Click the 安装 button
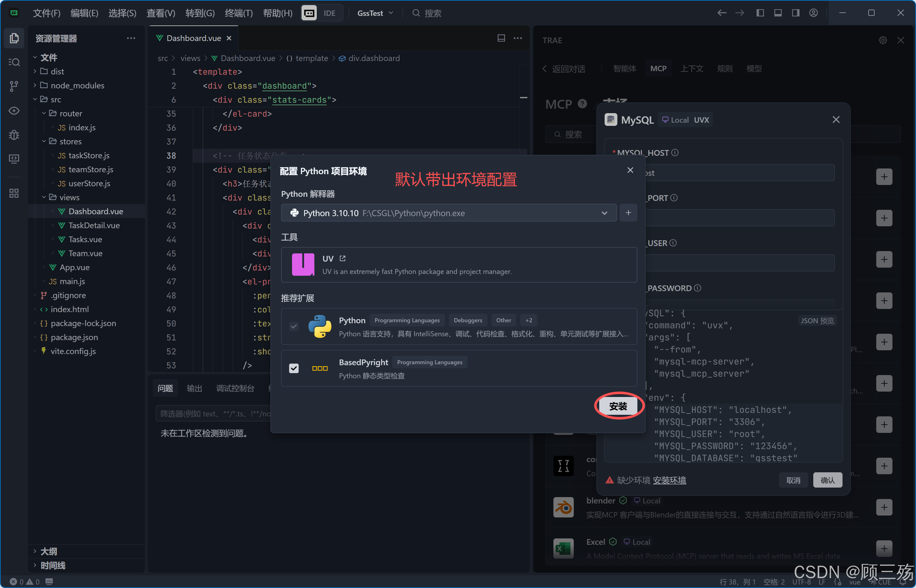This screenshot has width=916, height=588. pos(618,406)
